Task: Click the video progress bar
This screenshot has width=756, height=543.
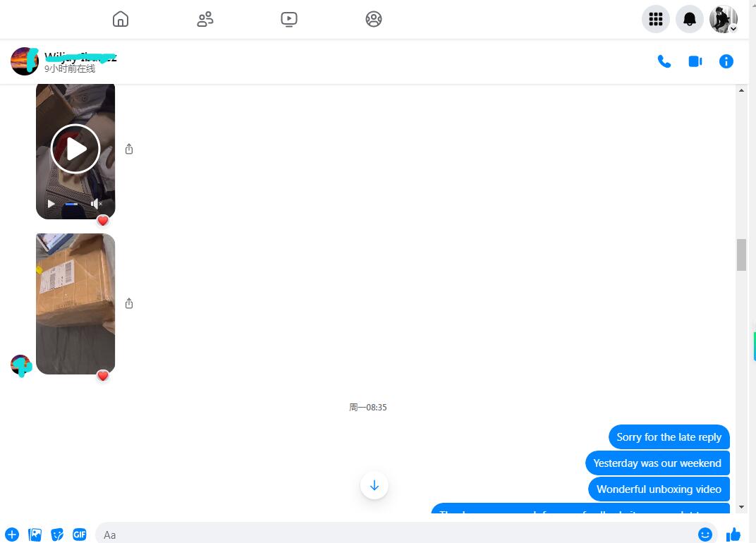Action: (72, 204)
